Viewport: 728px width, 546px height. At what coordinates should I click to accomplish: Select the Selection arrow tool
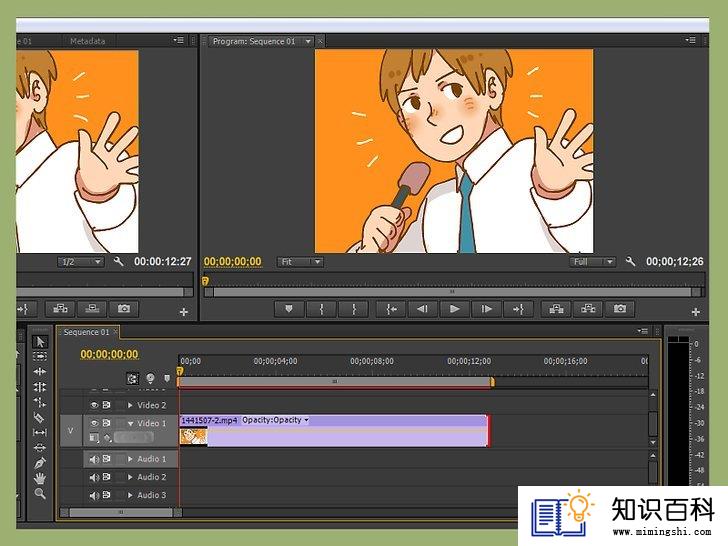(x=40, y=342)
